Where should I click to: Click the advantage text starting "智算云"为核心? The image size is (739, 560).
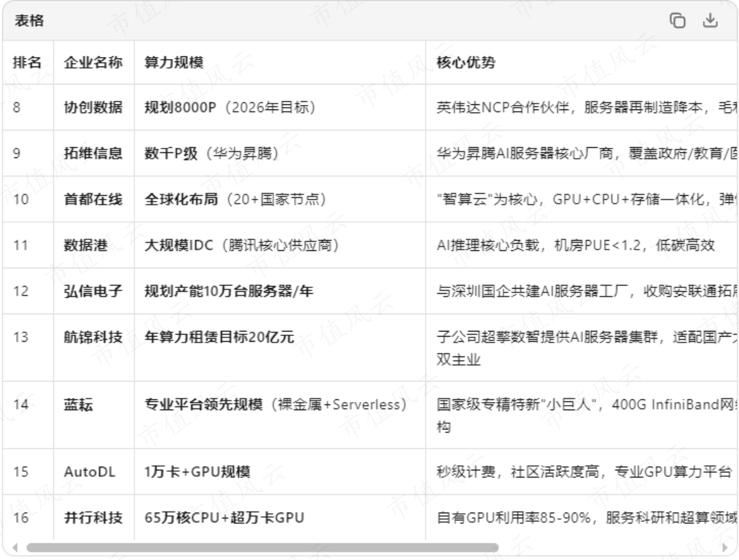587,199
